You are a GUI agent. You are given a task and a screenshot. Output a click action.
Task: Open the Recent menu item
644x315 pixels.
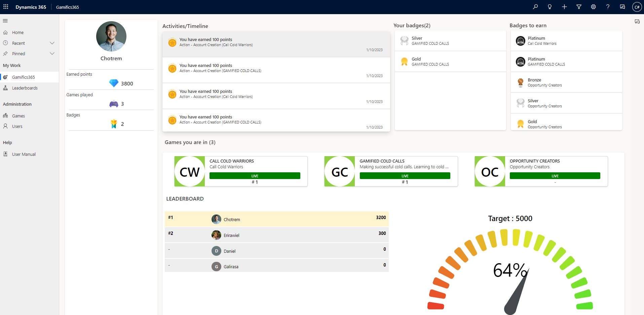(18, 43)
